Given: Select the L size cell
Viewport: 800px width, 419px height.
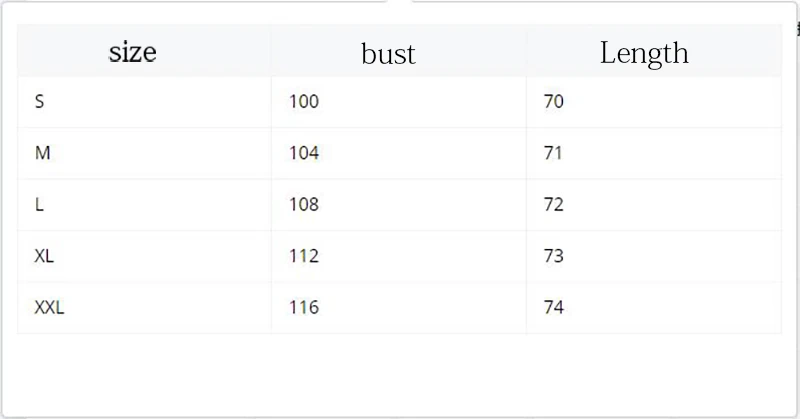Looking at the screenshot, I should coord(144,205).
